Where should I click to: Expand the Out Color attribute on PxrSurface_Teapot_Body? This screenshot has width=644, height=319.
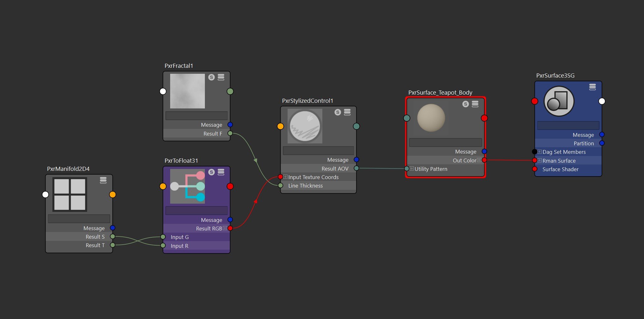[480, 160]
